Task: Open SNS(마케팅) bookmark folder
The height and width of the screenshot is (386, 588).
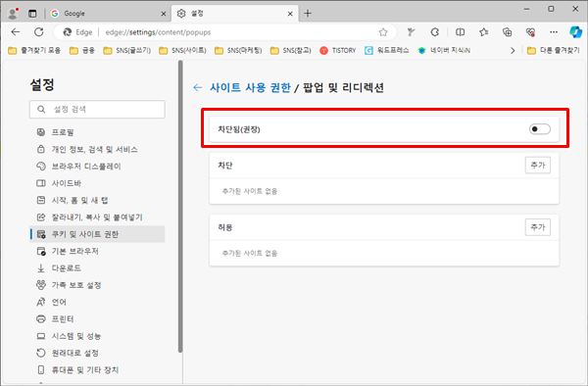Action: (x=238, y=50)
